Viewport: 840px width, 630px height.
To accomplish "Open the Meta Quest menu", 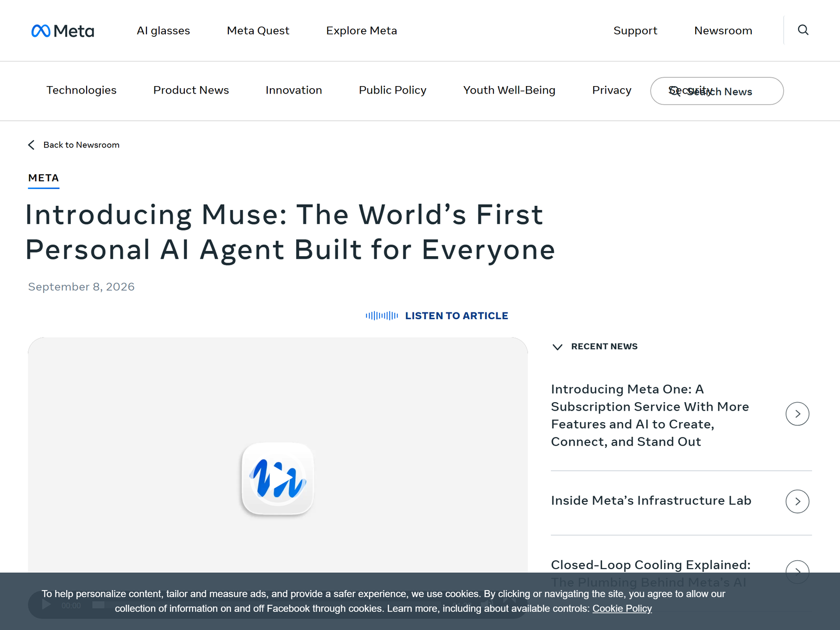I will pos(258,30).
